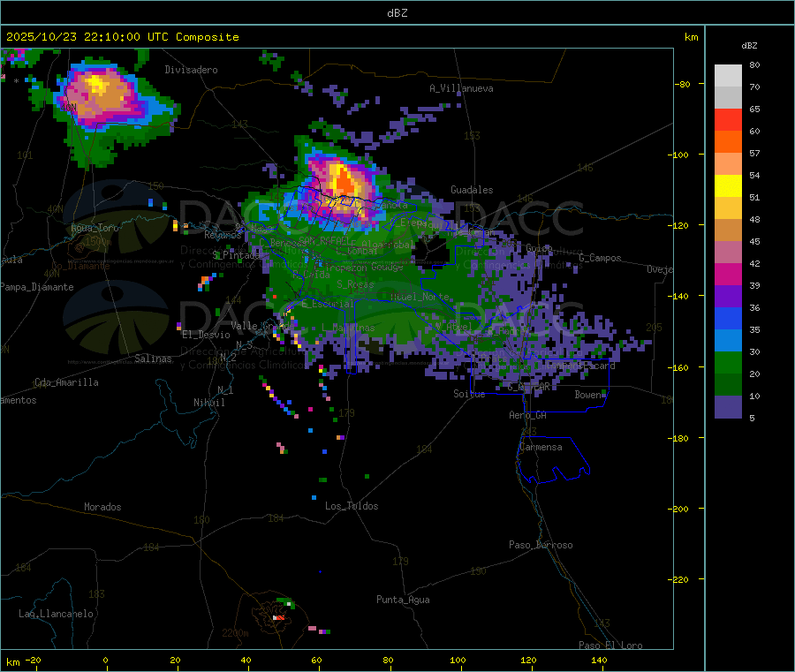Viewport: 795px width, 672px height.
Task: Select the '-20' horizontal axis tick label
Action: click(34, 660)
